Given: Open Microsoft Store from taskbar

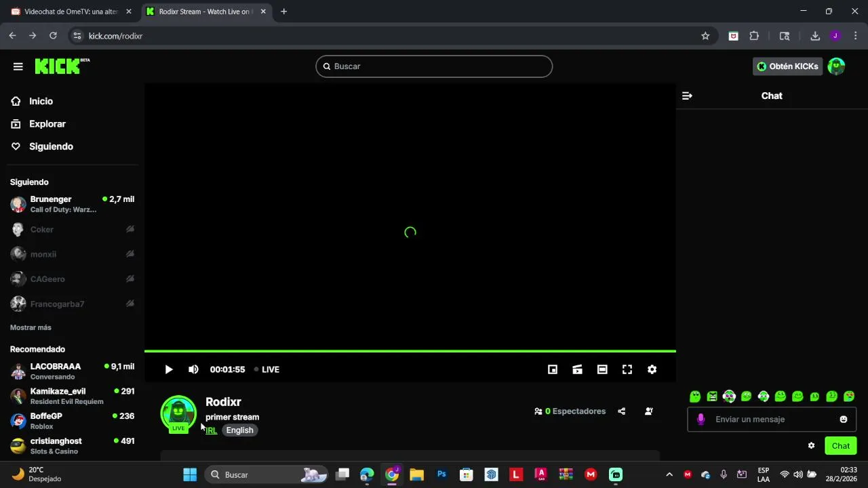Looking at the screenshot, I should point(466,474).
